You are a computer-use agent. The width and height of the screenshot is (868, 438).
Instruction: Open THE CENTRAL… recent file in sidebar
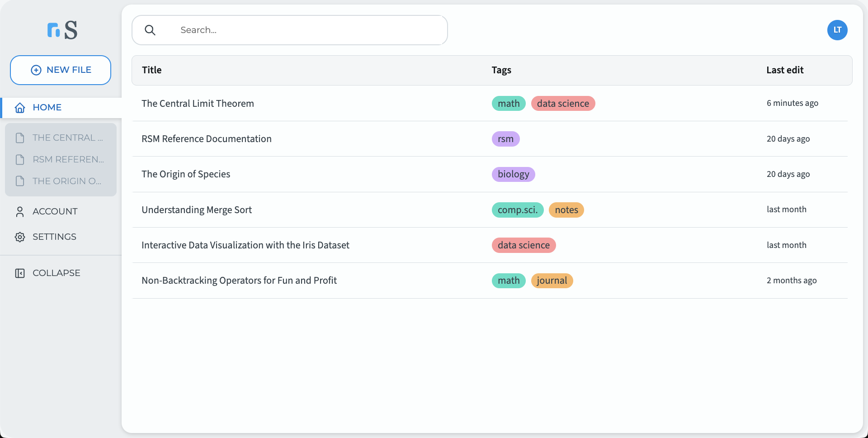pos(67,138)
